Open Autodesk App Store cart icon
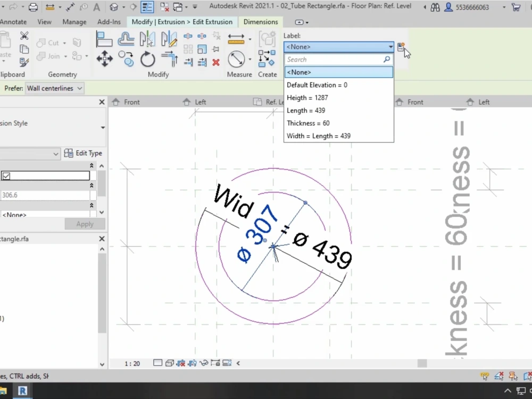The height and width of the screenshot is (399, 532). pyautogui.click(x=516, y=7)
